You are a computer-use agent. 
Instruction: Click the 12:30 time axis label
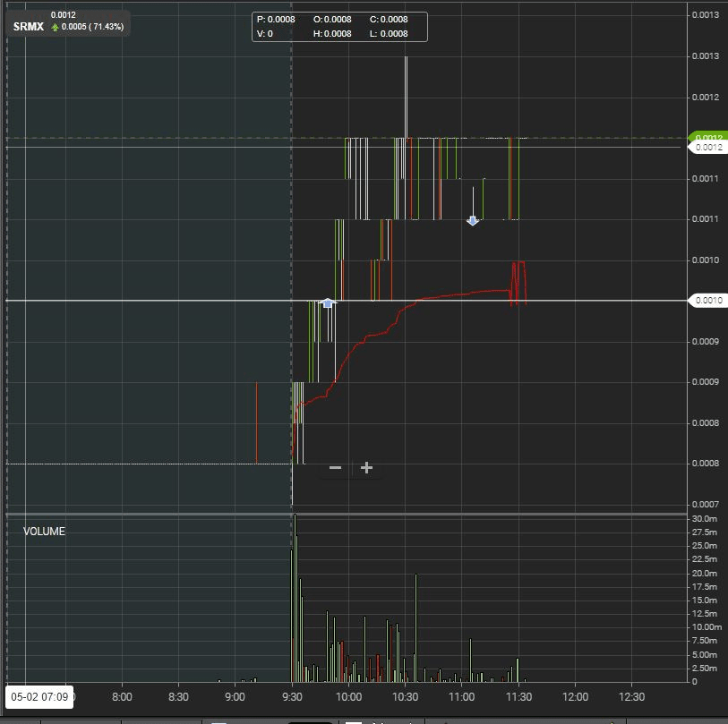tap(632, 697)
